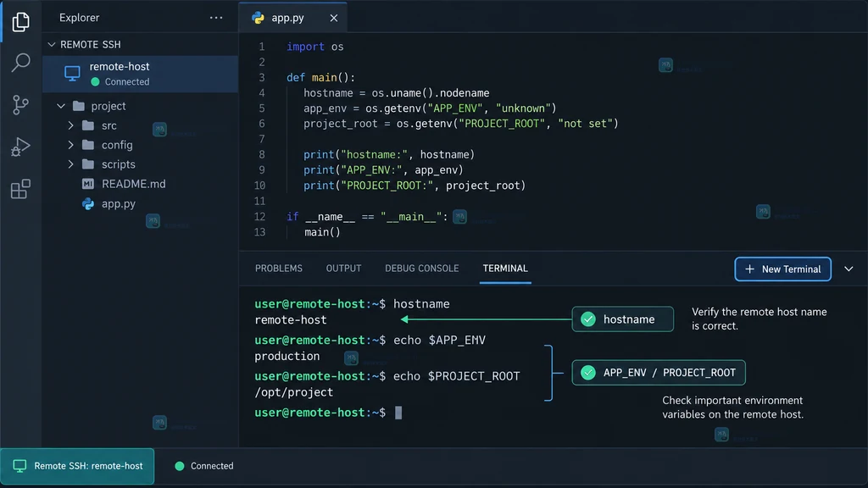
Task: Click the plus icon on New Terminal
Action: point(749,269)
